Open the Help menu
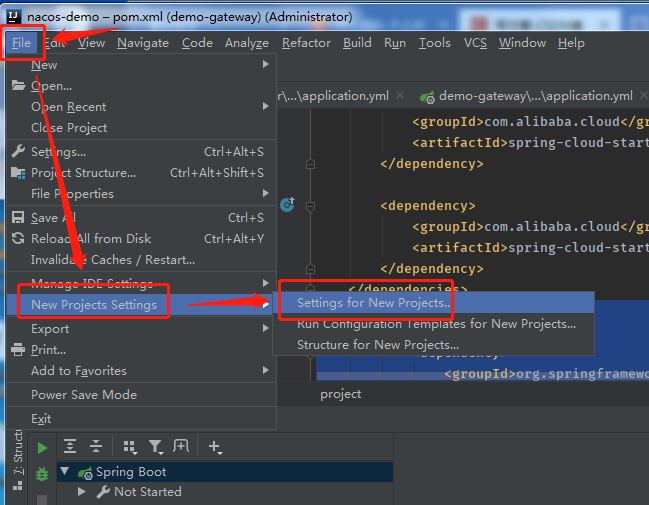 coord(571,43)
